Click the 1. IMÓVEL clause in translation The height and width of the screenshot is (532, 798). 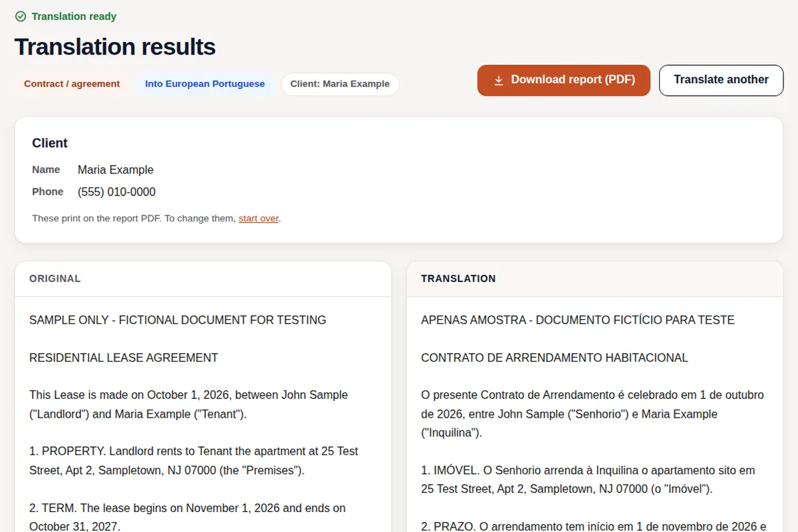pos(588,479)
